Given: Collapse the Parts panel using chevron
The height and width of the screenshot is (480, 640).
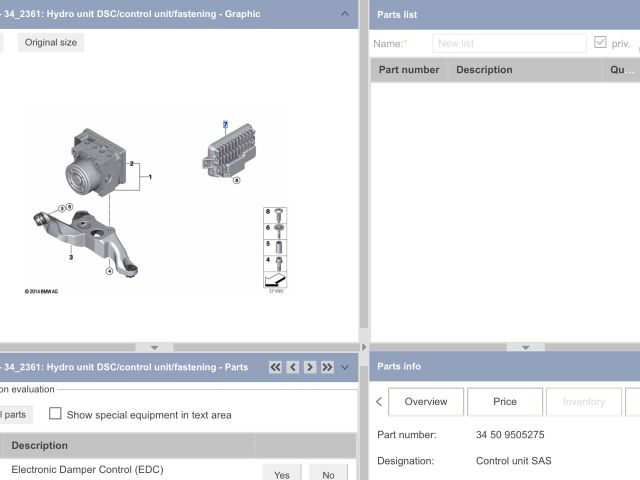Looking at the screenshot, I should click(x=345, y=367).
